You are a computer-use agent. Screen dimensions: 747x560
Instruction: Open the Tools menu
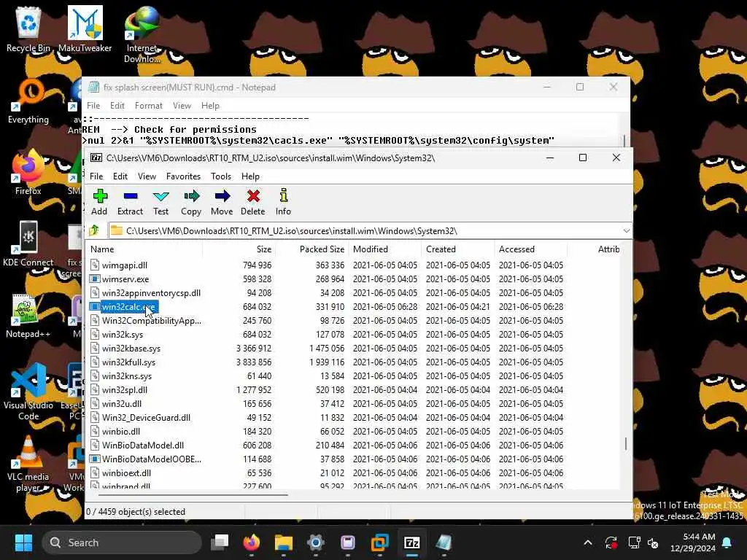(221, 176)
